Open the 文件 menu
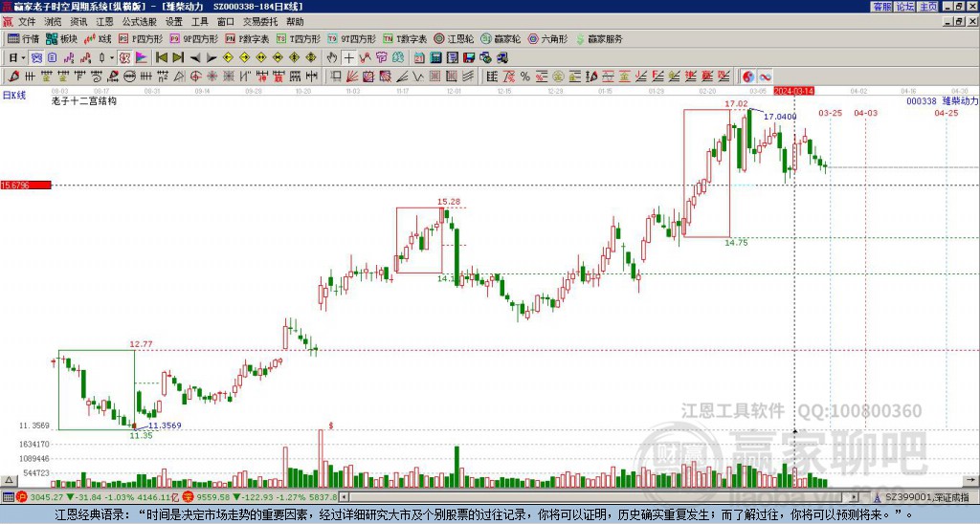This screenshot has width=980, height=524. click(27, 22)
